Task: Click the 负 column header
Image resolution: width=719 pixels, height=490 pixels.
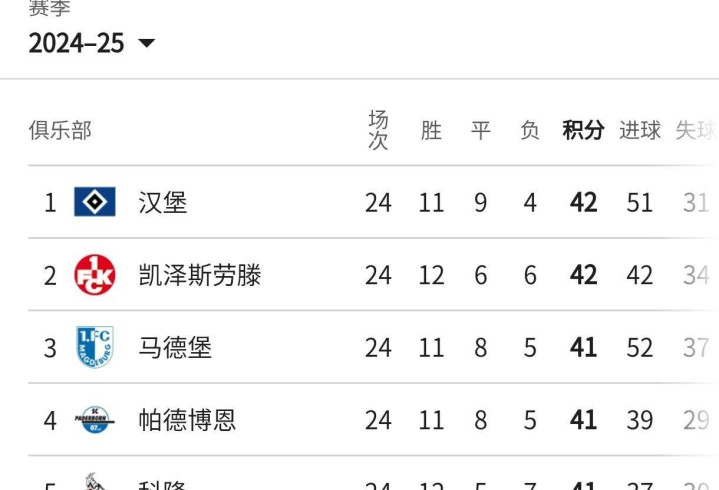Action: coord(530,130)
